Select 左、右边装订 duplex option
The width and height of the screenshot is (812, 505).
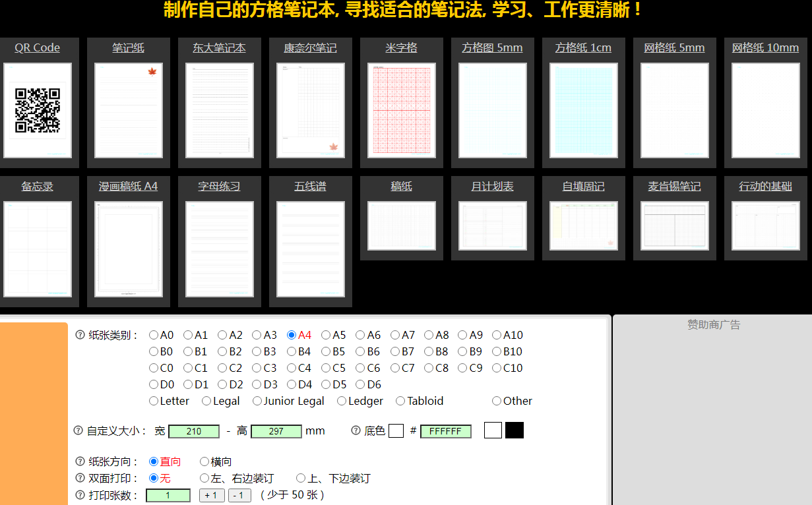click(204, 478)
